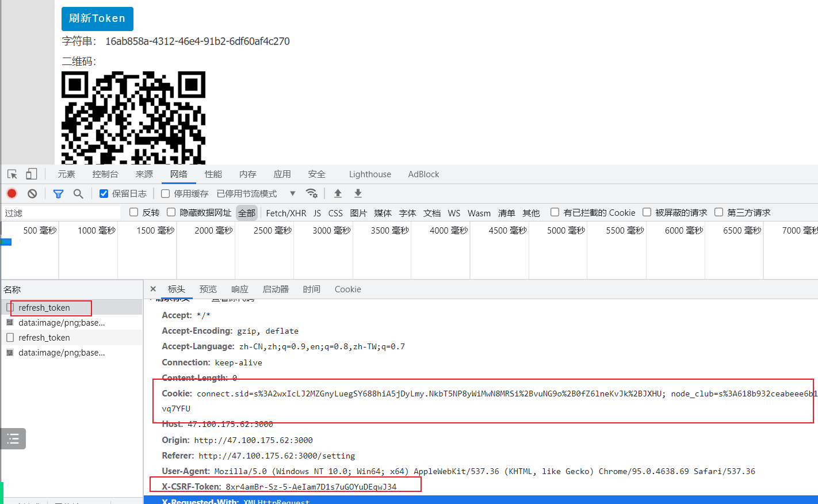Filter by CSS requests
This screenshot has width=818, height=504.
tap(335, 213)
